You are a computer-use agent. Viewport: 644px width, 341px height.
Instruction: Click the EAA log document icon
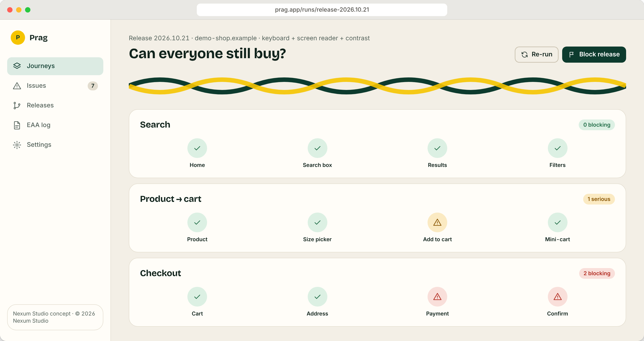click(x=17, y=125)
